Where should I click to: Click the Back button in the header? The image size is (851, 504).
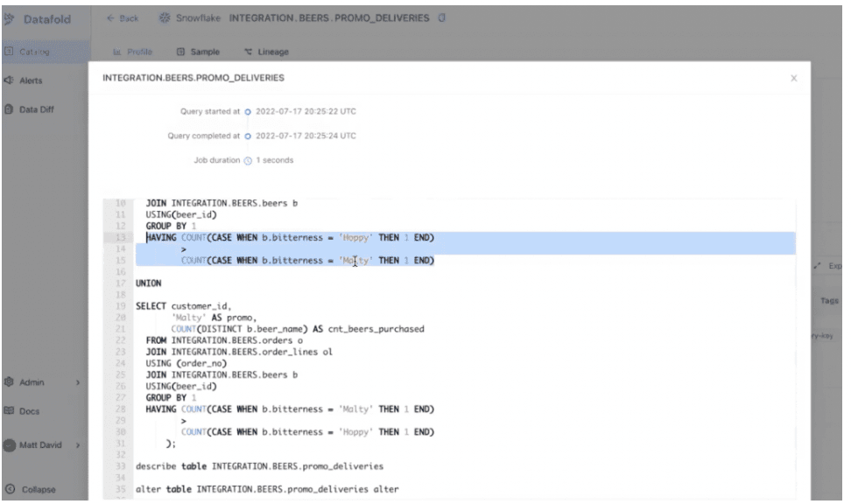(x=121, y=16)
